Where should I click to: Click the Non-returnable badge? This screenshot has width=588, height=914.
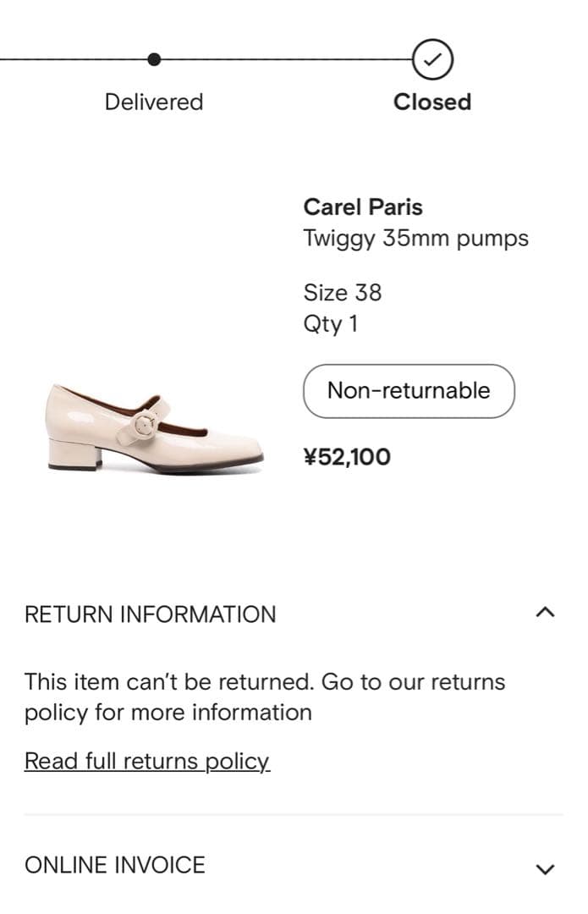409,391
